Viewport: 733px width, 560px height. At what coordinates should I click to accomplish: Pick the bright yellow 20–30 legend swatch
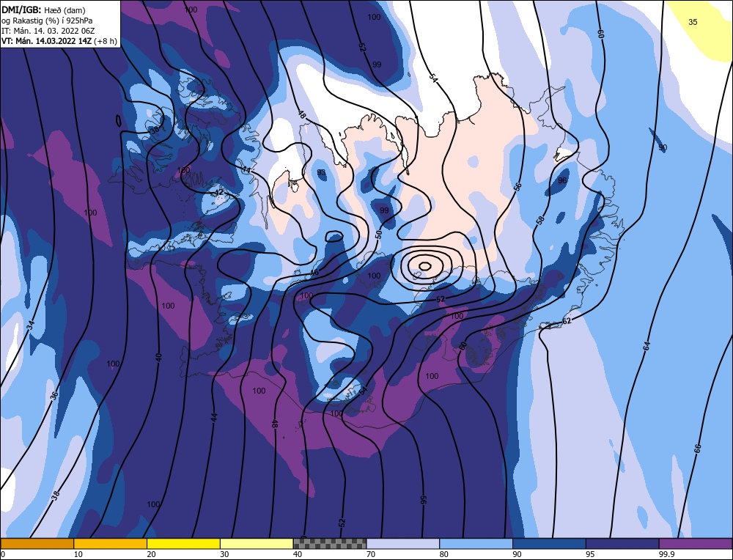pyautogui.click(x=183, y=543)
